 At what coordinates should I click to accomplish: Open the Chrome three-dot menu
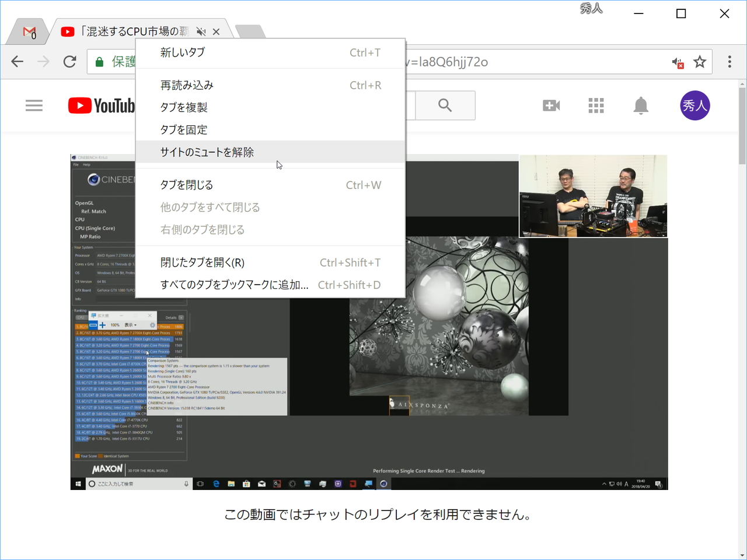pyautogui.click(x=729, y=61)
